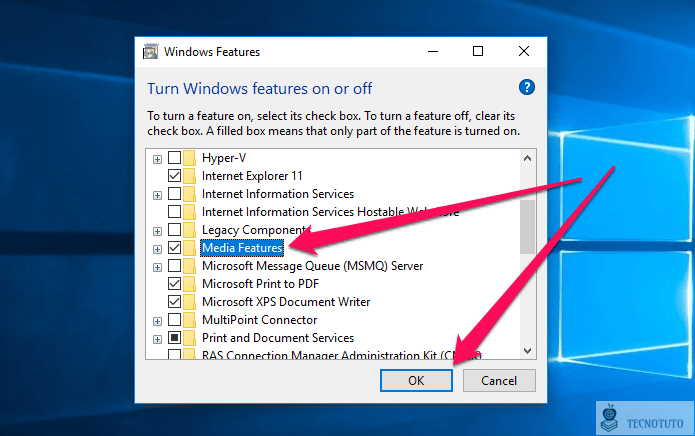Enable the Legacy Components checkbox

pyautogui.click(x=175, y=230)
